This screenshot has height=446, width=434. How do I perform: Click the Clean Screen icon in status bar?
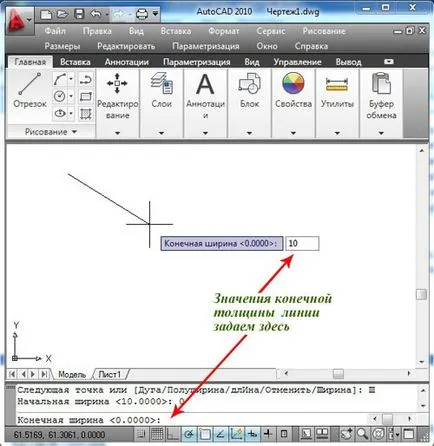[408, 434]
